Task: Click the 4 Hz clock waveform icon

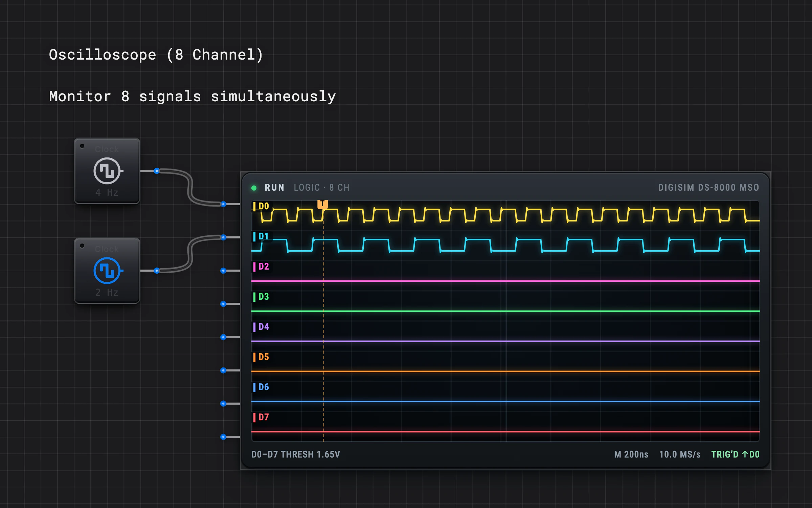Action: pyautogui.click(x=108, y=171)
